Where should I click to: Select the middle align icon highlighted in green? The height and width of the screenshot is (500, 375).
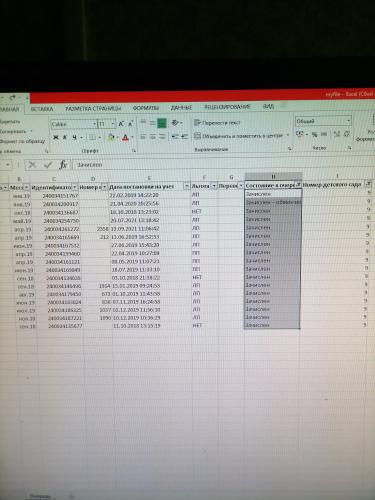pyautogui.click(x=162, y=123)
